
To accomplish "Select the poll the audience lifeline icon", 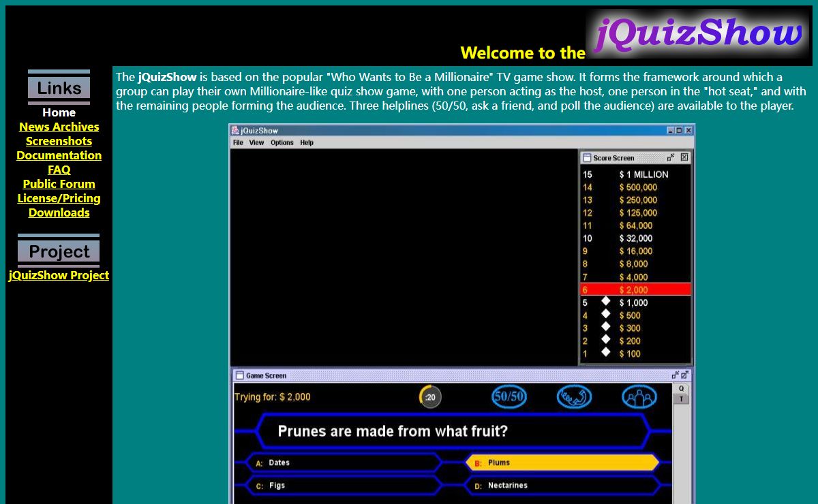I will (x=639, y=396).
